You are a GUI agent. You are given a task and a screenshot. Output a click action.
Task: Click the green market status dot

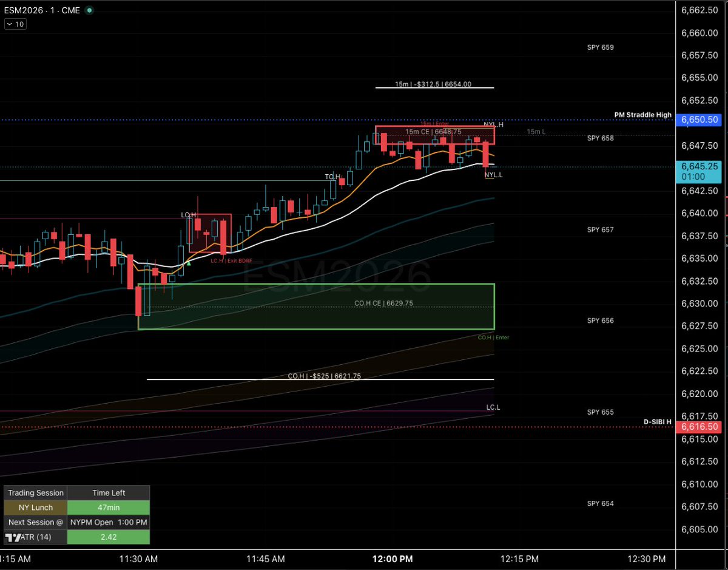pyautogui.click(x=90, y=10)
